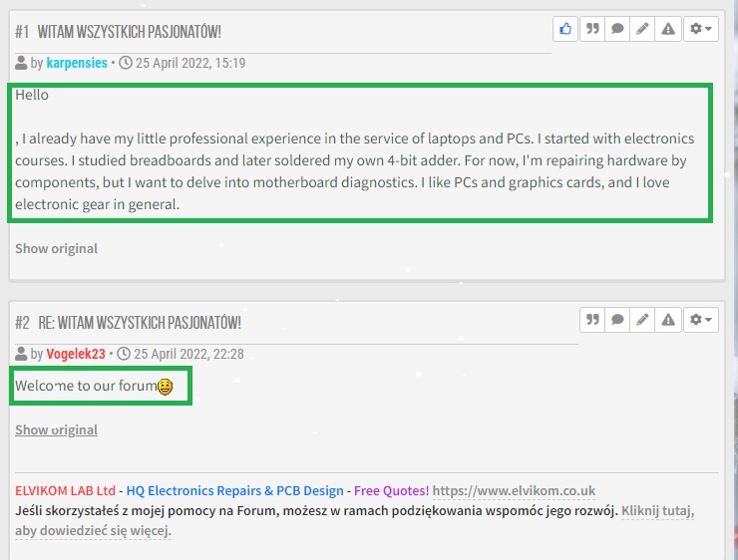Open the elvikom.co.uk website link
This screenshot has width=738, height=560.
point(514,490)
